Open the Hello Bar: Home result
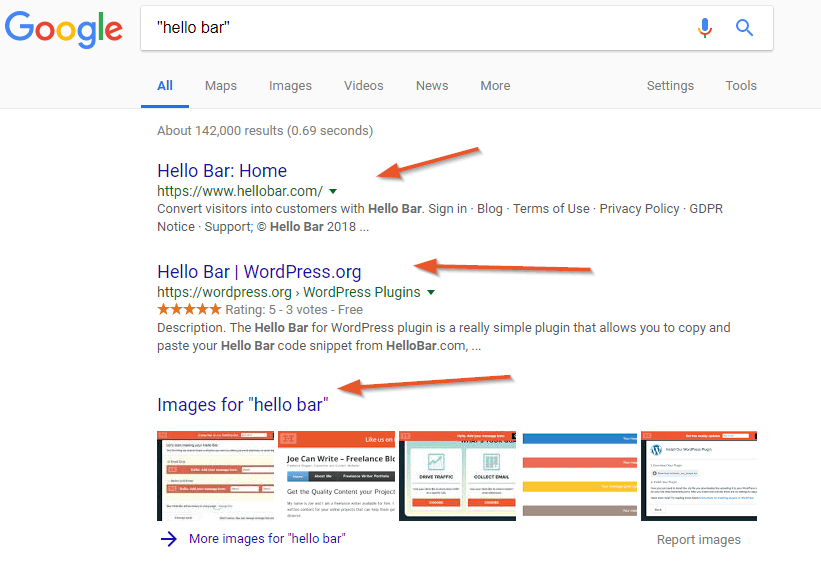 tap(222, 171)
